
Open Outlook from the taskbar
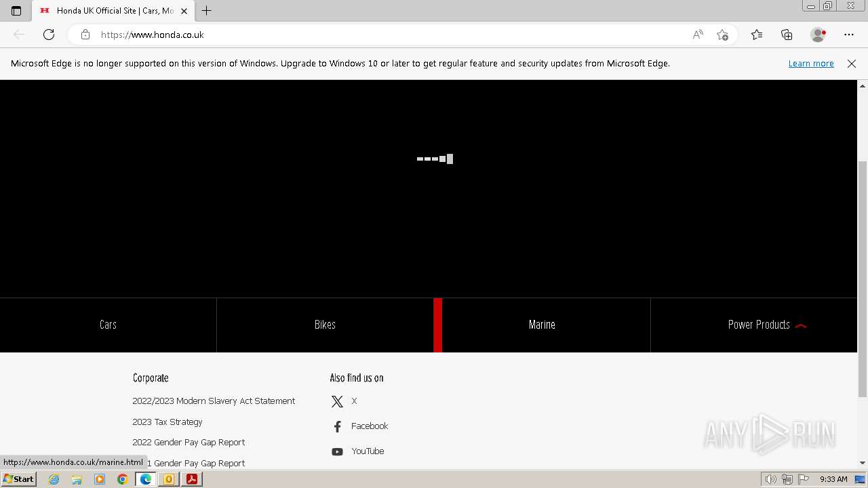pyautogui.click(x=169, y=479)
